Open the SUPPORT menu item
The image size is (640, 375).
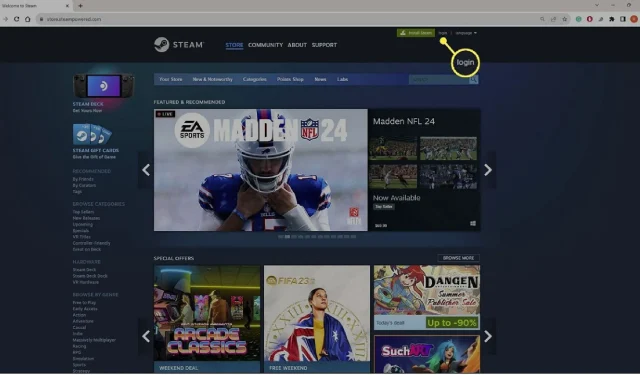tap(324, 45)
